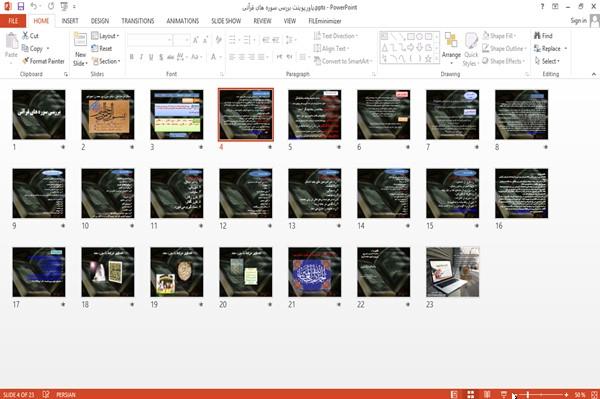The image size is (600, 399).
Task: Start Slide Show from status bar icon
Action: pyautogui.click(x=504, y=394)
